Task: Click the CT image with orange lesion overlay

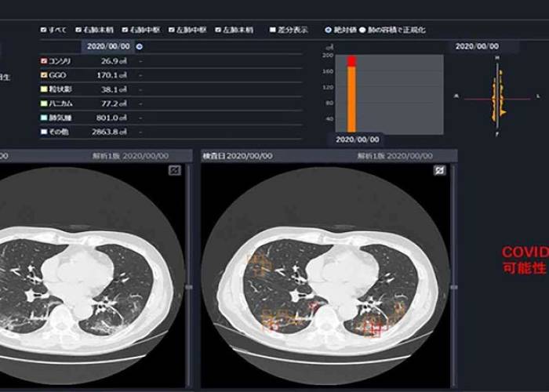Action: (x=325, y=274)
